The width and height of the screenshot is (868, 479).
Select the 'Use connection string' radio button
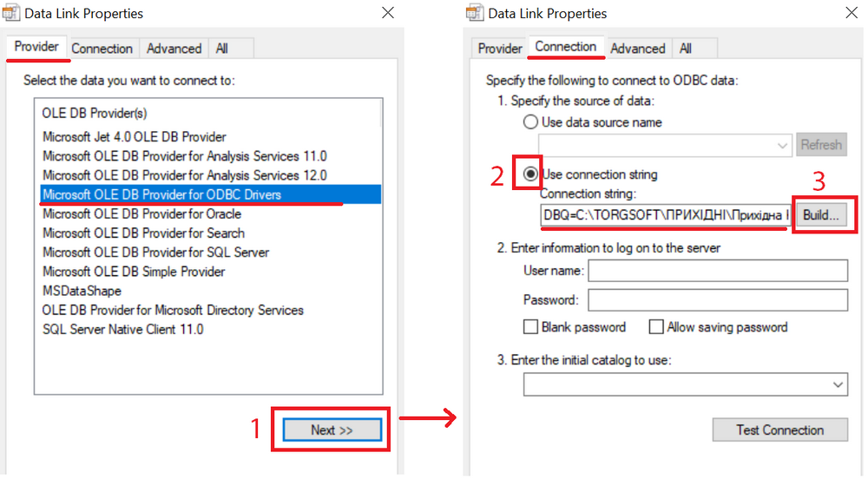530,174
